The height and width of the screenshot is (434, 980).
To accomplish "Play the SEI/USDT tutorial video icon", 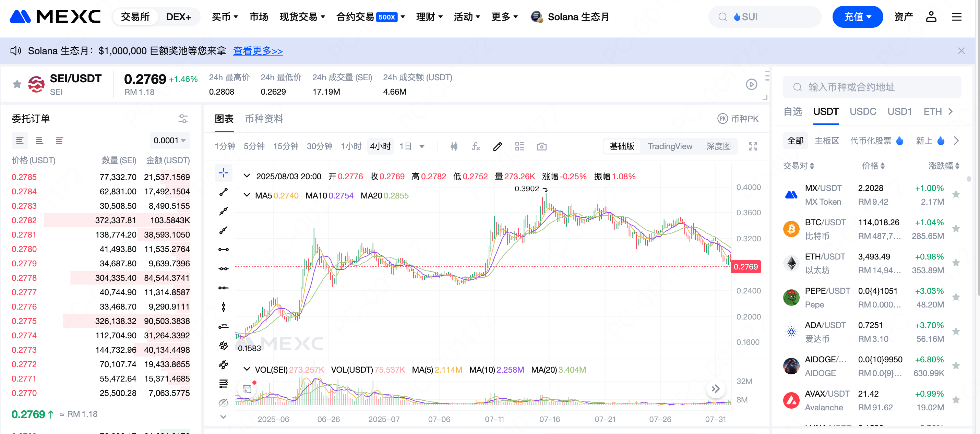I will 751,84.
